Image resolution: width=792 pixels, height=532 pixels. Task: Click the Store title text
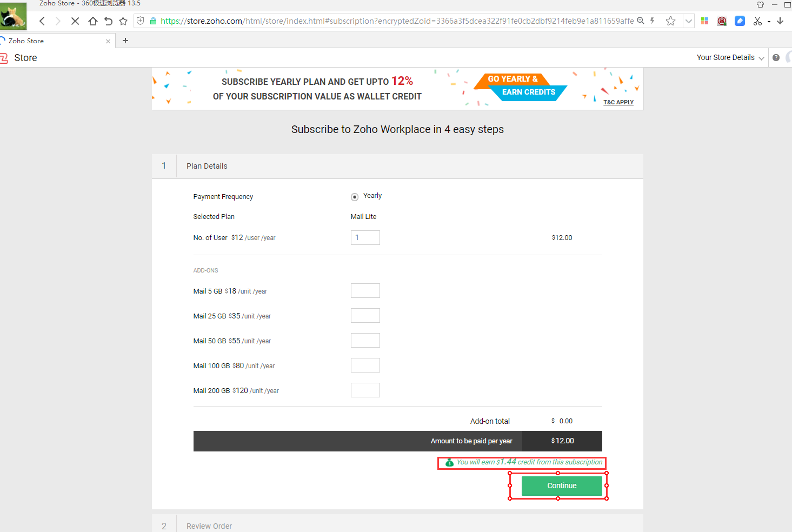(26, 58)
